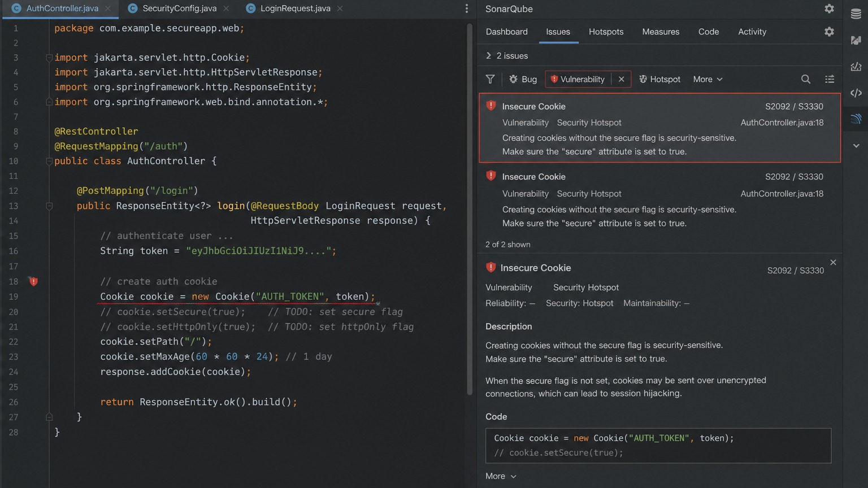Image resolution: width=868 pixels, height=488 pixels.
Task: Close the AuthController.java tab
Action: pyautogui.click(x=108, y=8)
